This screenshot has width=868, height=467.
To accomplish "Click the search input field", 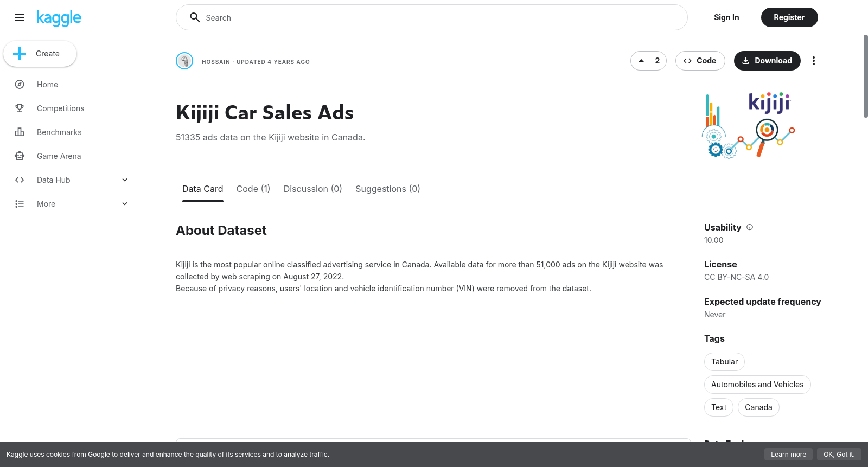I will (x=432, y=17).
